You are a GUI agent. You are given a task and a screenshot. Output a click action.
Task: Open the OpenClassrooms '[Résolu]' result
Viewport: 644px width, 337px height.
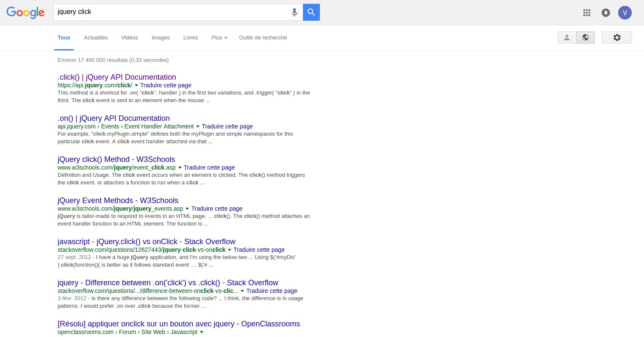pyautogui.click(x=179, y=324)
